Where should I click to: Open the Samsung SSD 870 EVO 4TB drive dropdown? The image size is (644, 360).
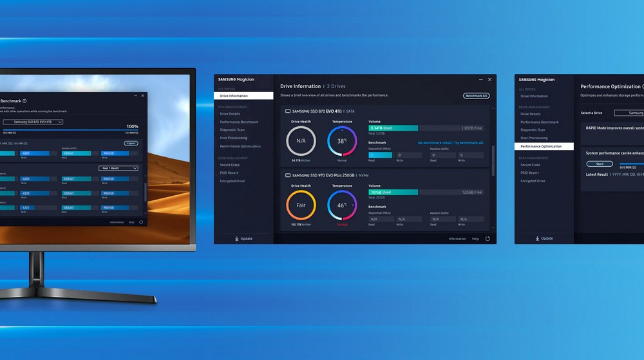pos(33,122)
